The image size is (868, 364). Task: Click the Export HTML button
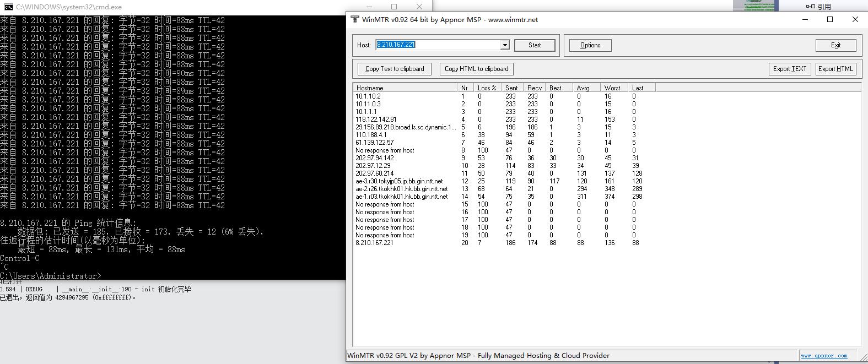coord(835,69)
